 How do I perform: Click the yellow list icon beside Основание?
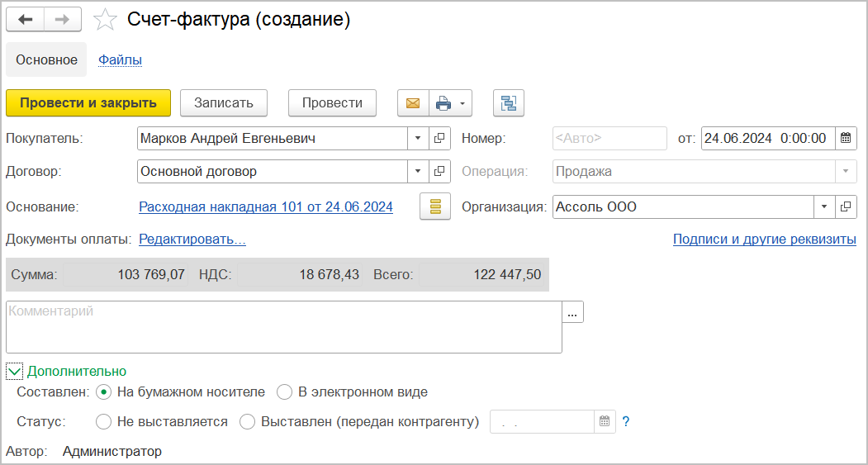[x=435, y=206]
